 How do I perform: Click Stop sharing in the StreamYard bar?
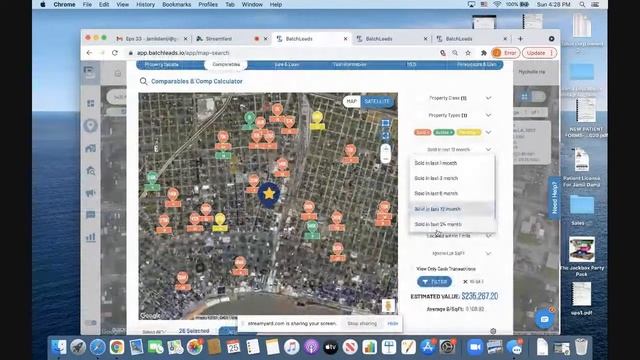point(362,323)
